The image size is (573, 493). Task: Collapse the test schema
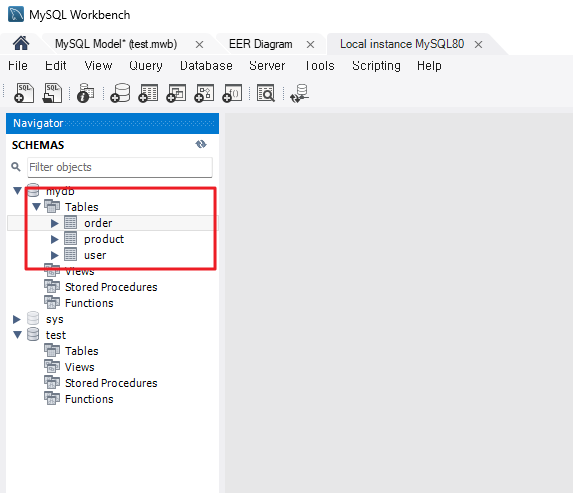pos(17,334)
